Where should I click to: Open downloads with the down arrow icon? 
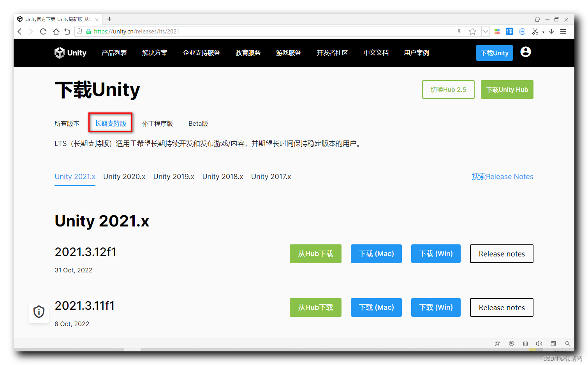(x=551, y=32)
